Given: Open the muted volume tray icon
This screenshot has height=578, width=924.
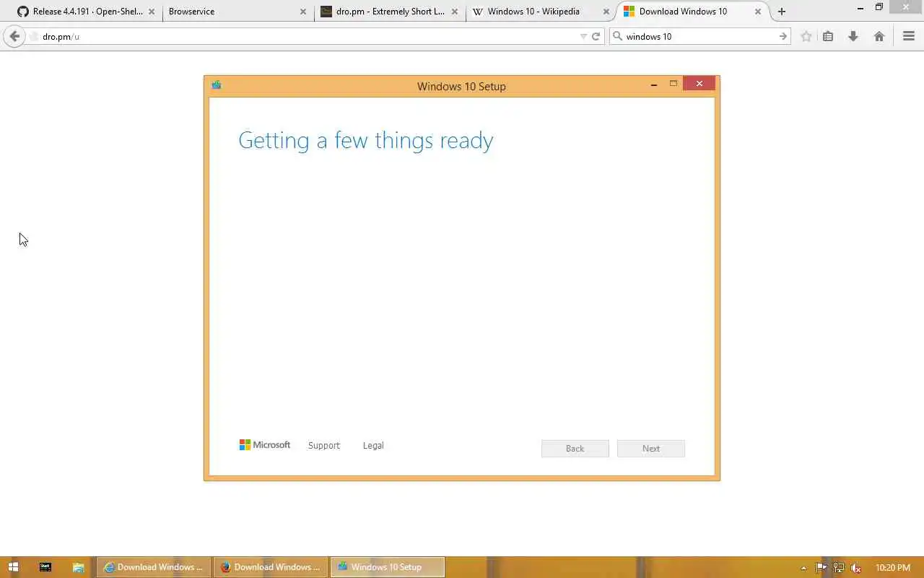Looking at the screenshot, I should pyautogui.click(x=856, y=568).
